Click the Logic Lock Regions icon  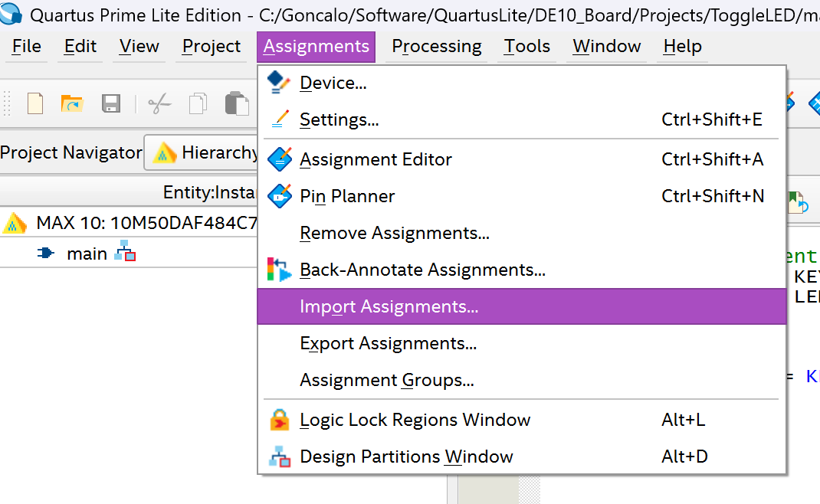click(x=279, y=420)
